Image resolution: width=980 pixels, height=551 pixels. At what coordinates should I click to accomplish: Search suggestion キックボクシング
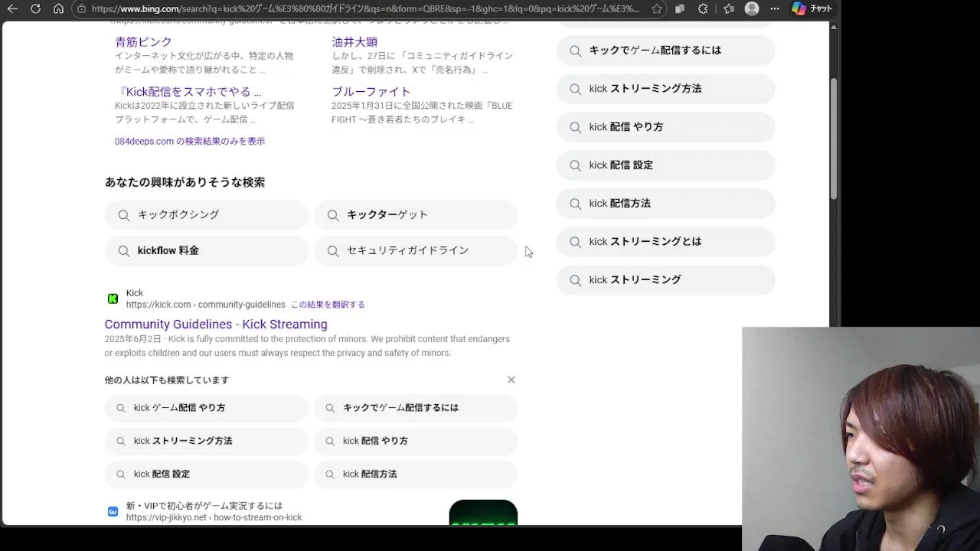tap(207, 215)
